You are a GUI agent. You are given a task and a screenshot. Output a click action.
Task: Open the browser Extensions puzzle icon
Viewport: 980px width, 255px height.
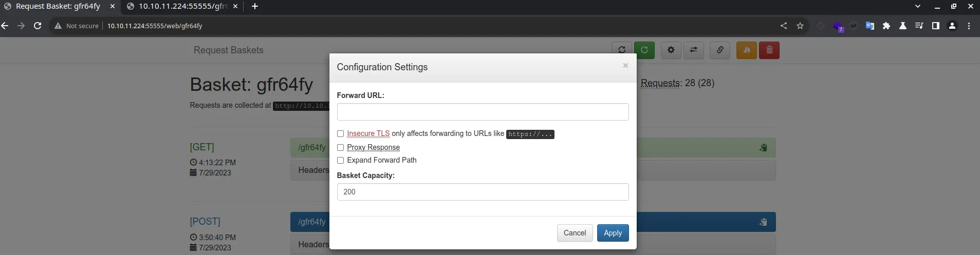tap(886, 26)
